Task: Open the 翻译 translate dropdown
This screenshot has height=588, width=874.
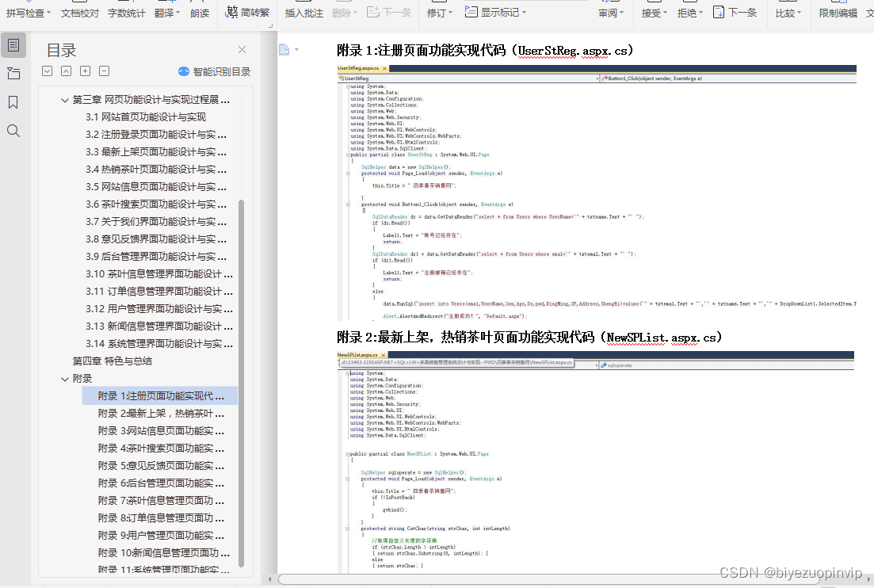Action: click(x=166, y=13)
